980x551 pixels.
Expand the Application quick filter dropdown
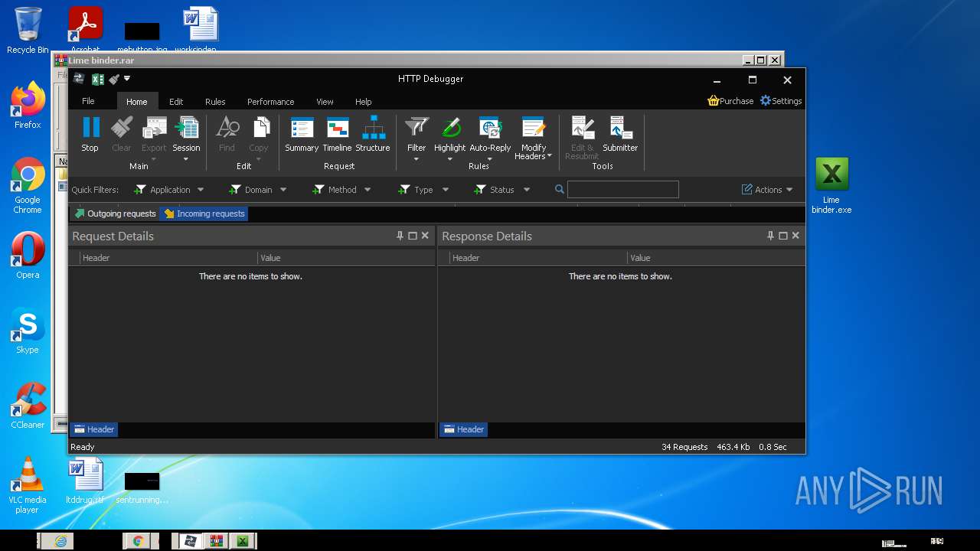pos(201,190)
